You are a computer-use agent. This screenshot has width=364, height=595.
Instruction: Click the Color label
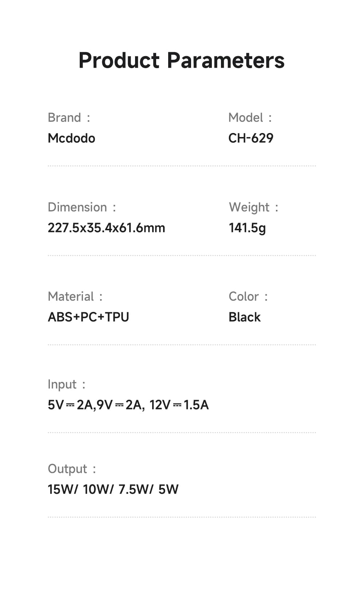coord(244,297)
